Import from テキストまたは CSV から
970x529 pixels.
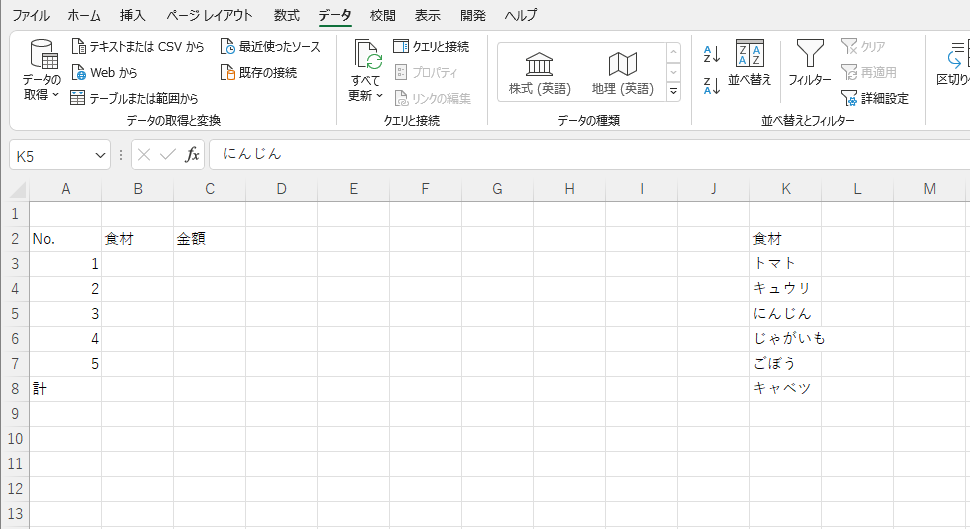point(137,46)
